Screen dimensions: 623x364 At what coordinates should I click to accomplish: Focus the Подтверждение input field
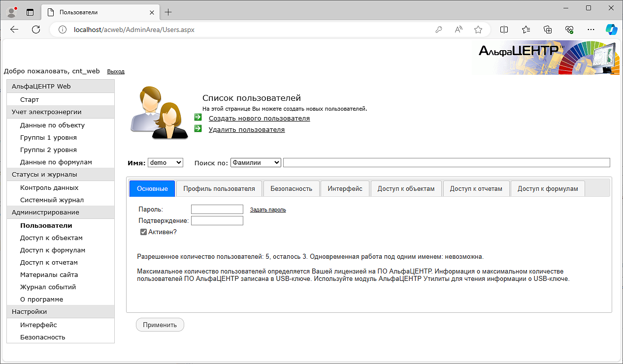click(217, 220)
